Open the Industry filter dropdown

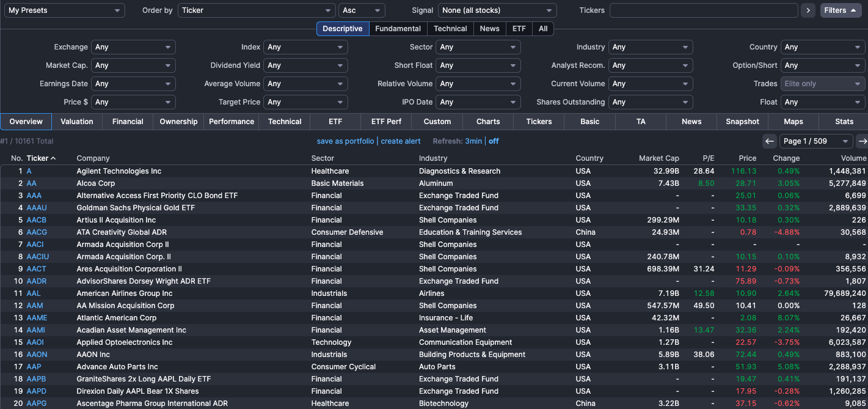(651, 47)
